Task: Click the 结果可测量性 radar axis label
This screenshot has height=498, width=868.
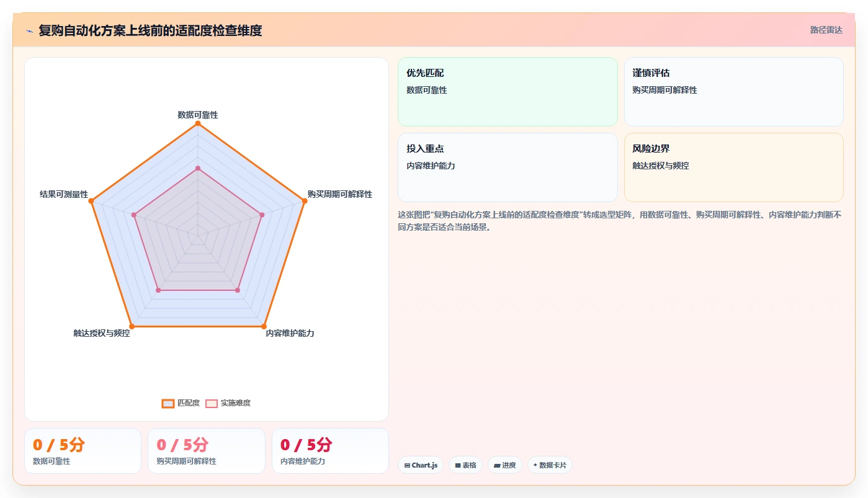Action: pyautogui.click(x=64, y=194)
